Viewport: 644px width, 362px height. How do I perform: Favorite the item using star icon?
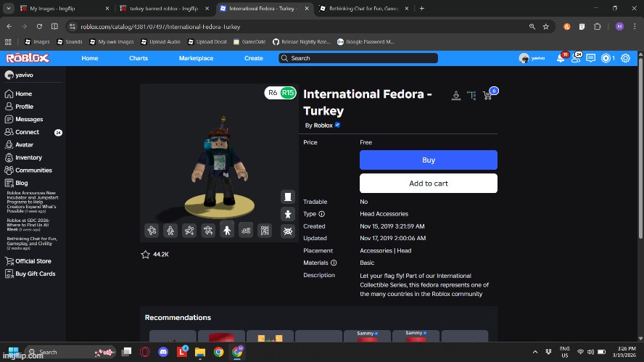(146, 255)
